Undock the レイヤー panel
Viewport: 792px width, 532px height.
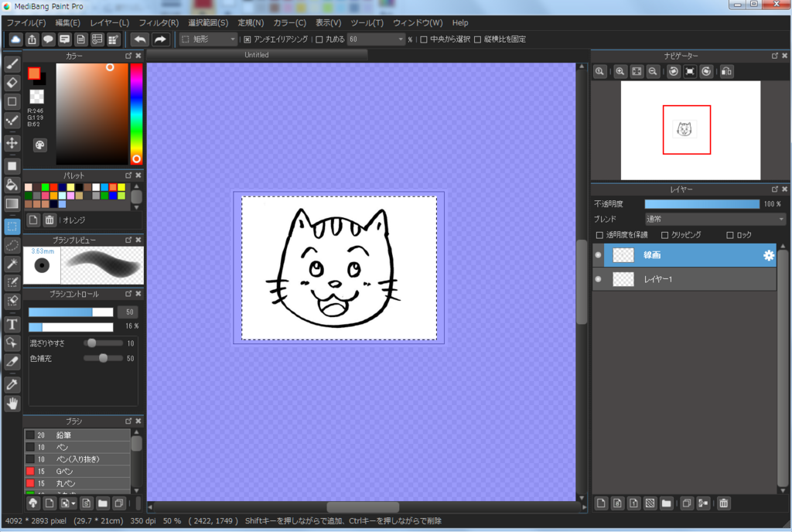pyautogui.click(x=775, y=189)
